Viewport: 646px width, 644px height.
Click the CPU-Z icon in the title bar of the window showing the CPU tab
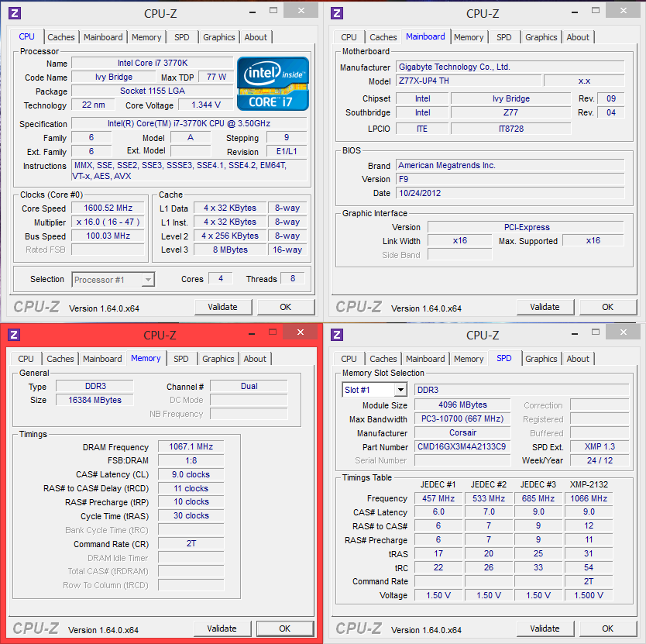pyautogui.click(x=14, y=13)
